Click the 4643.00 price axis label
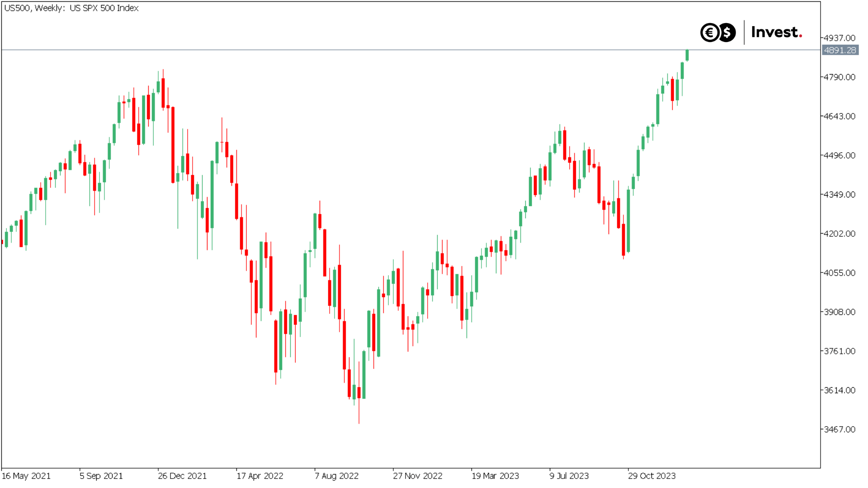 coord(840,116)
